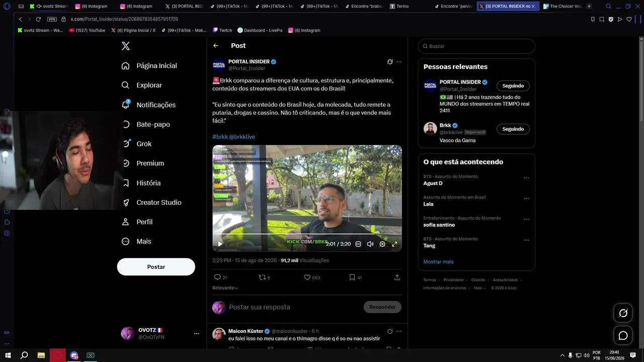
Task: Open more options on the PORTAL INSIDER post
Action: coord(399,62)
